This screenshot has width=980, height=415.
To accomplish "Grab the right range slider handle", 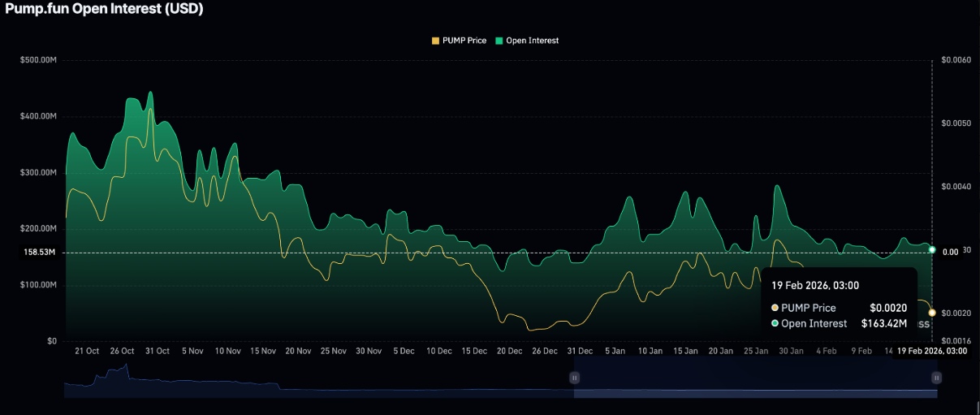I will (x=936, y=378).
